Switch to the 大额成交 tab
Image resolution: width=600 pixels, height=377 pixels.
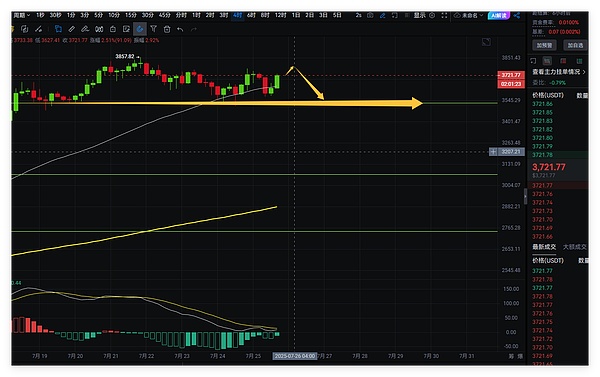[574, 247]
